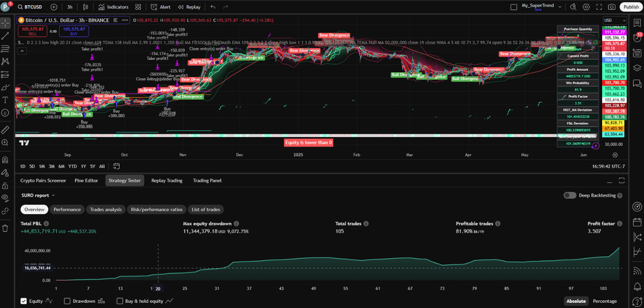
Task: Select the ruler measure tool
Action: tap(5, 130)
